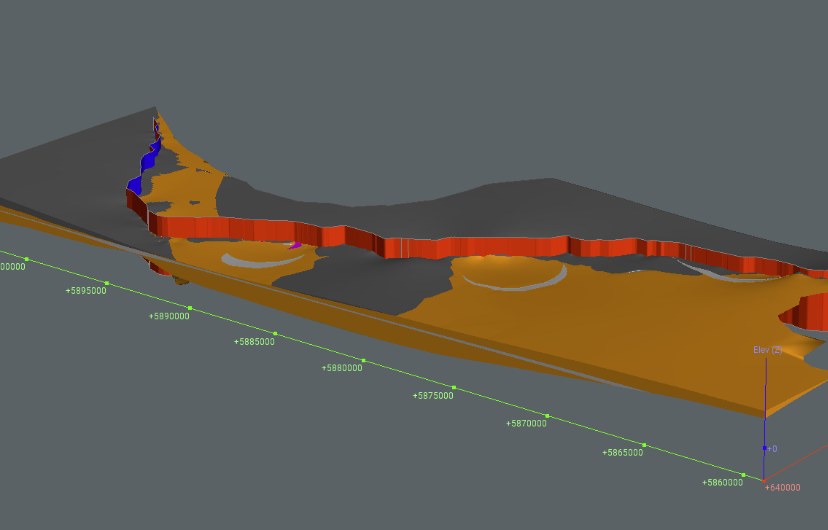Select the small magenta object in the scene
Image resolution: width=828 pixels, height=530 pixels.
point(296,245)
